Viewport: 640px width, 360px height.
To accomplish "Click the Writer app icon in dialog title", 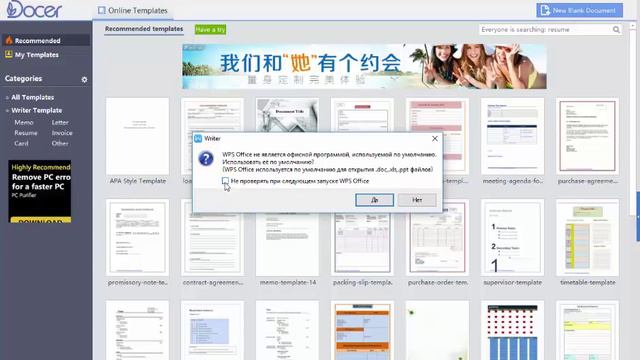I will tap(198, 139).
